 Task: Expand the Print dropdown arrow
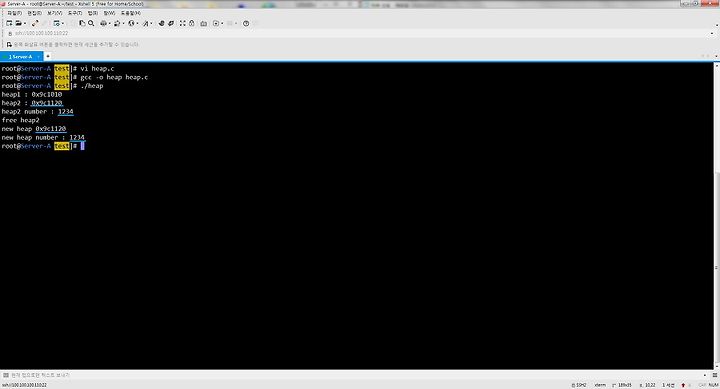pos(109,23)
